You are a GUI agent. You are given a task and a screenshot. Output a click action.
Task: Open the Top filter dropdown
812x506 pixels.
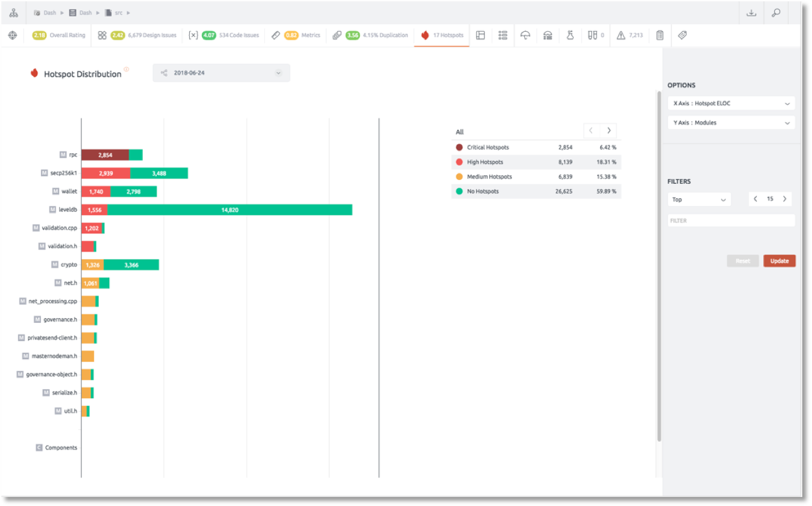pyautogui.click(x=699, y=199)
